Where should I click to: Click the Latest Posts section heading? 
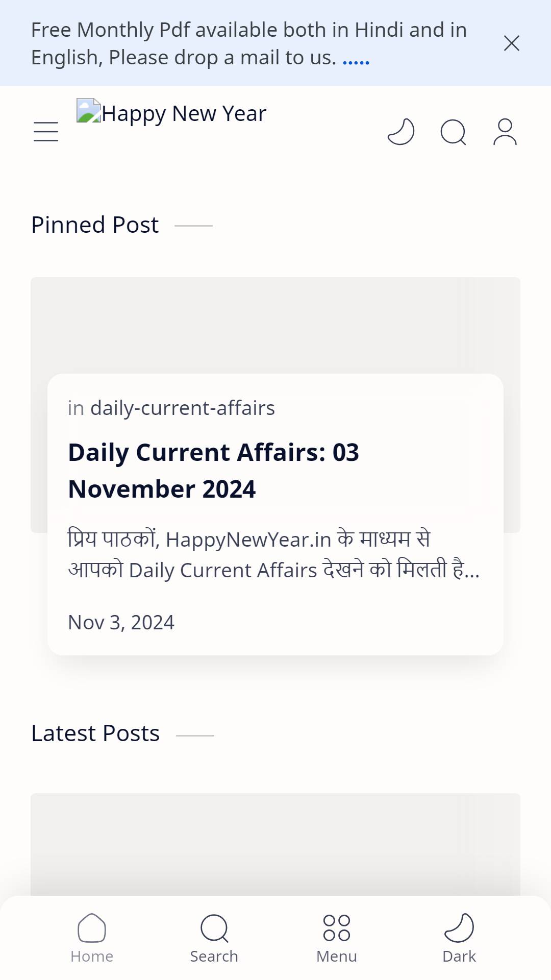[x=95, y=733]
